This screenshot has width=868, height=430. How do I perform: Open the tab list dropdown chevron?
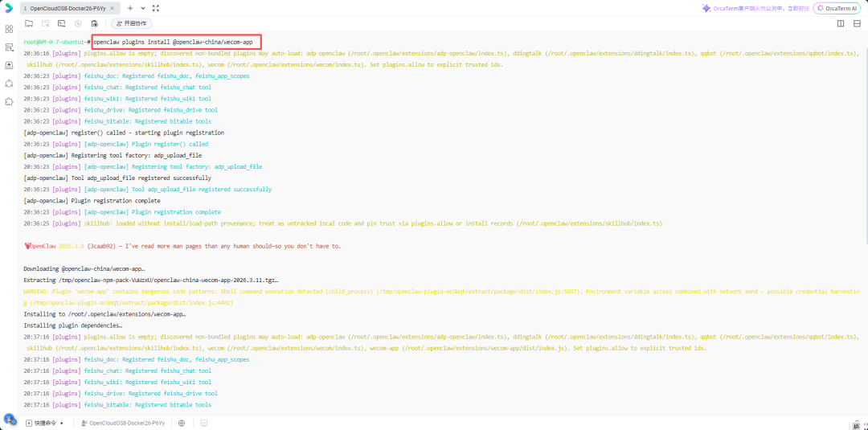(x=142, y=8)
